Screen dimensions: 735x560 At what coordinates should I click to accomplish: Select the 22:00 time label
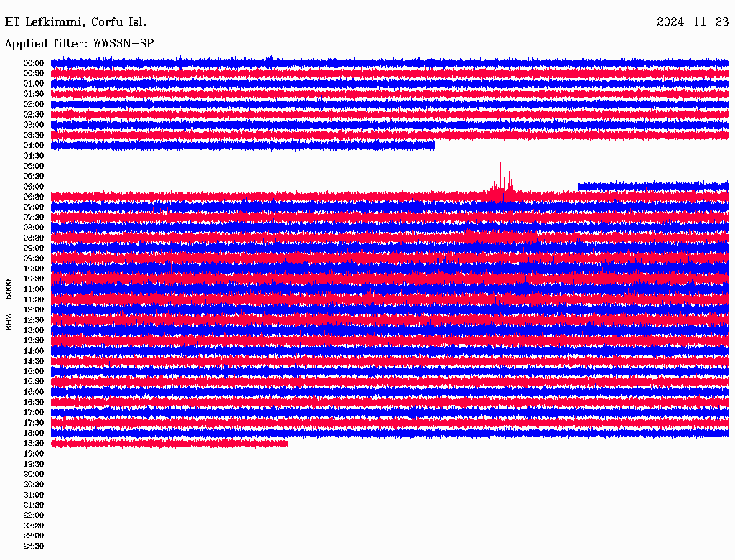coord(34,516)
